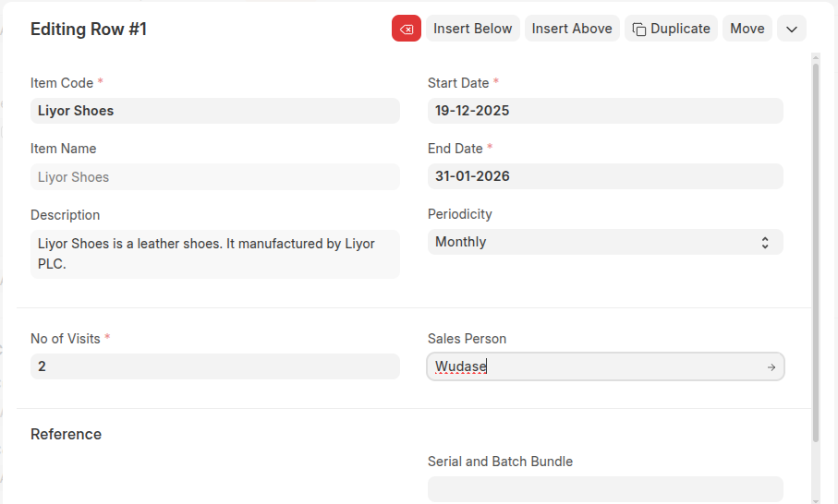Image resolution: width=838 pixels, height=504 pixels.
Task: Click into the Description text area
Action: (x=214, y=253)
